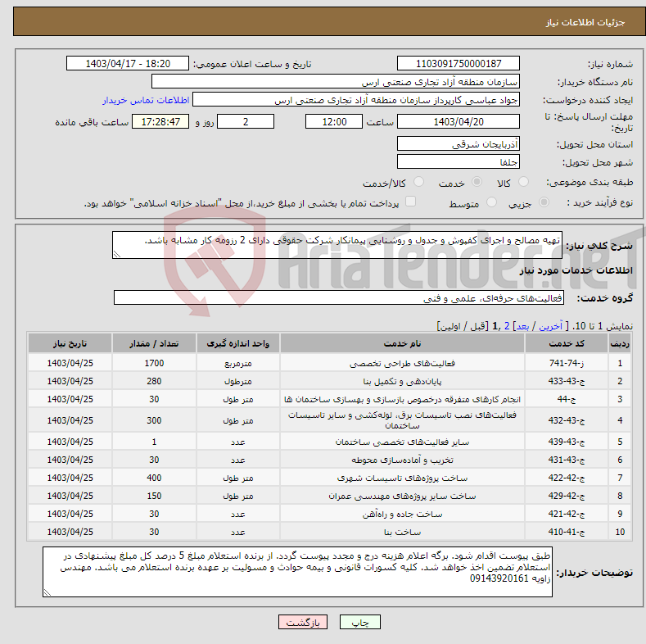This screenshot has height=644, width=646.
Task: Click the نام دستگاه خریدار field
Action: click(336, 82)
